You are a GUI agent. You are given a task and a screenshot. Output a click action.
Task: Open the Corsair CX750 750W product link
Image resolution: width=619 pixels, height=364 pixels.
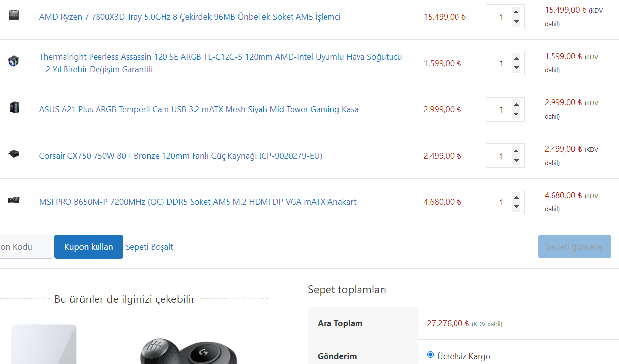181,156
